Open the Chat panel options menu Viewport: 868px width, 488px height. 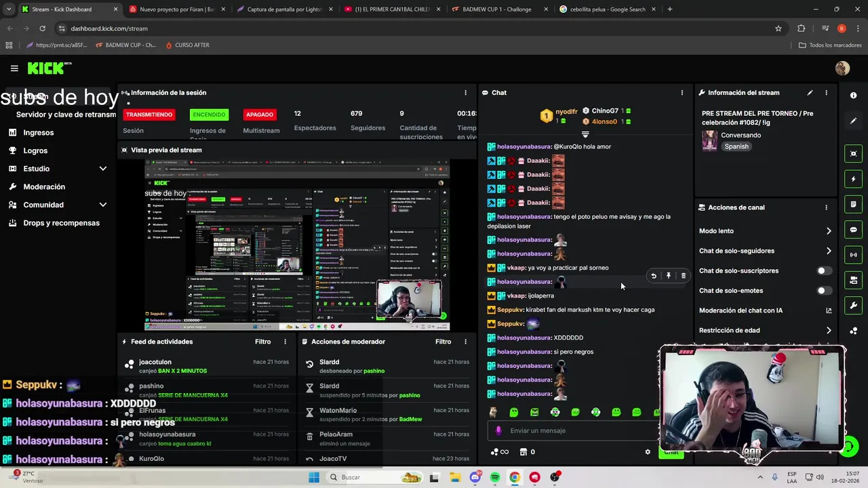point(682,93)
